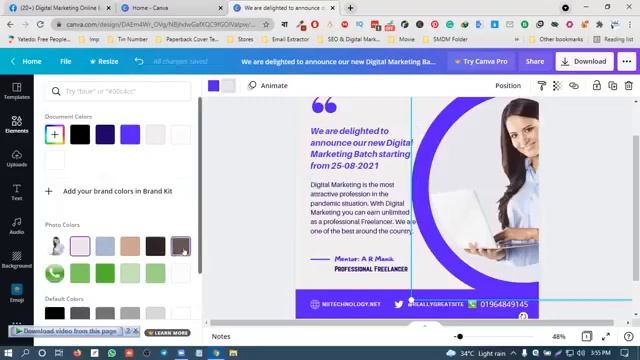Open the File menu
The width and height of the screenshot is (640, 360).
tap(65, 61)
